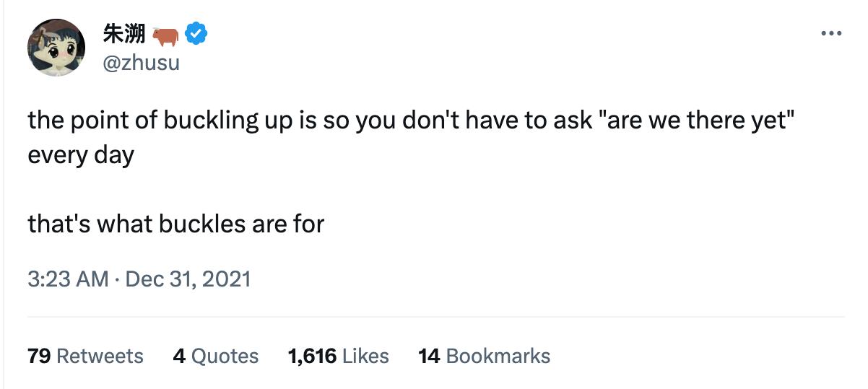Viewport: 868px width, 389px height.
Task: Click the ox emoji beside the name
Action: pyautogui.click(x=165, y=35)
